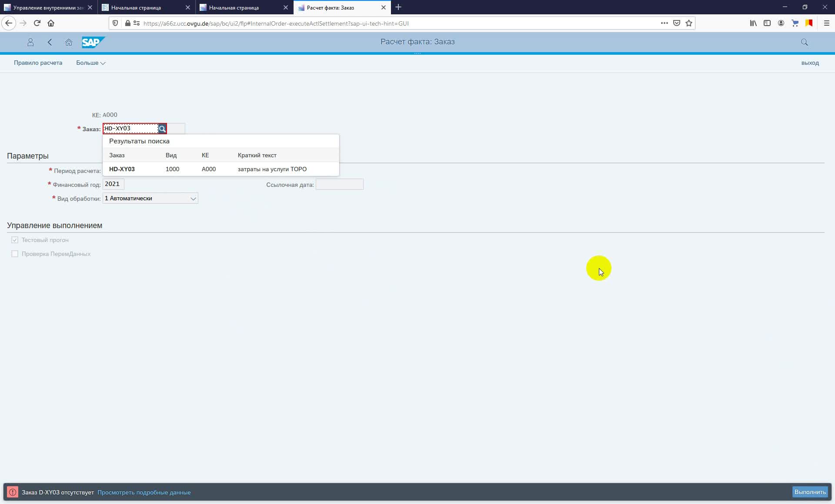The image size is (835, 504).
Task: Switch to the second 'Начальная страница' tab
Action: pyautogui.click(x=244, y=7)
